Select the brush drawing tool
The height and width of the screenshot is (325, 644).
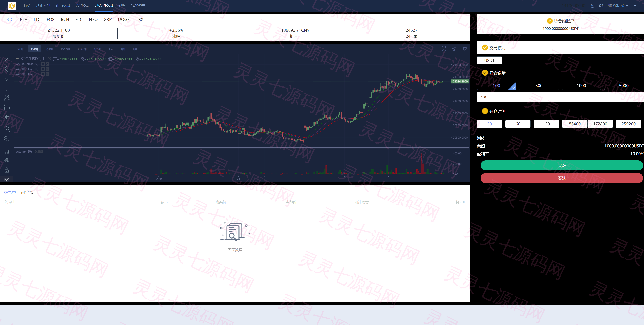[x=7, y=79]
